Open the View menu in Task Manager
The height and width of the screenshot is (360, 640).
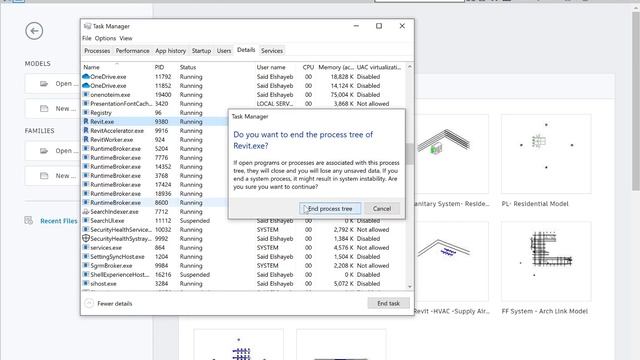[x=126, y=38]
